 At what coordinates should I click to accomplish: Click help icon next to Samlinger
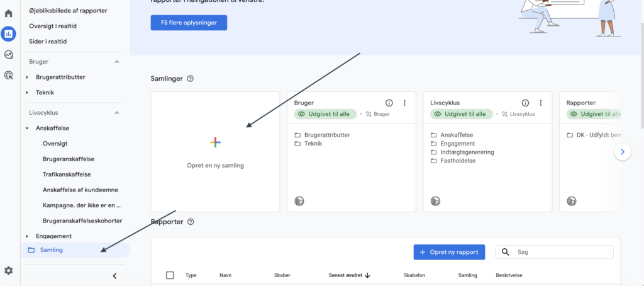[x=190, y=79]
